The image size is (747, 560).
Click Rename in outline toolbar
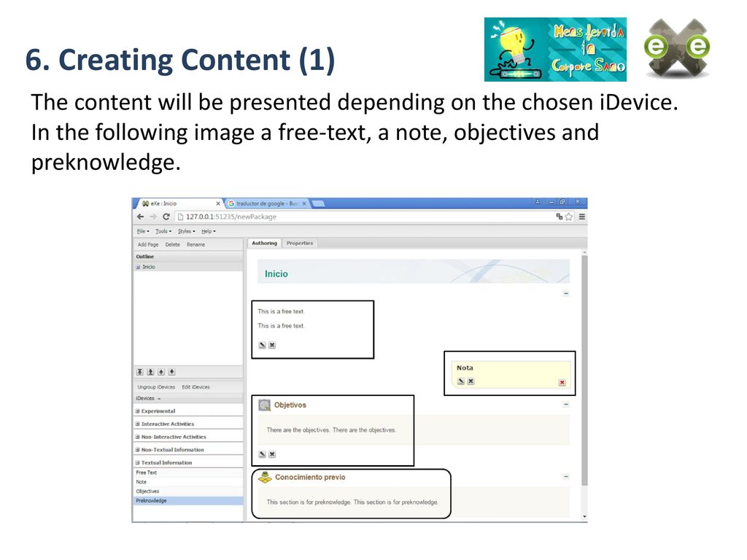[196, 245]
